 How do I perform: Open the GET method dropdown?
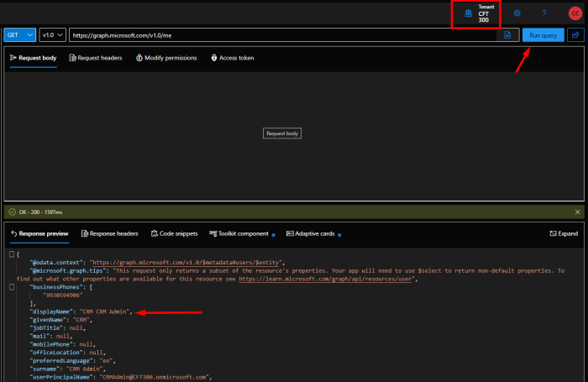[x=20, y=35]
